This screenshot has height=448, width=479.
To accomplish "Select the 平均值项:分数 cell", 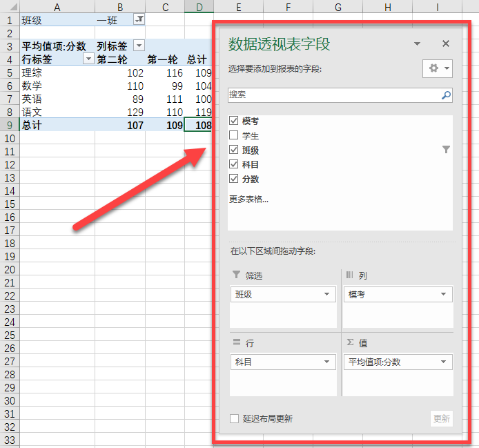I will (57, 46).
